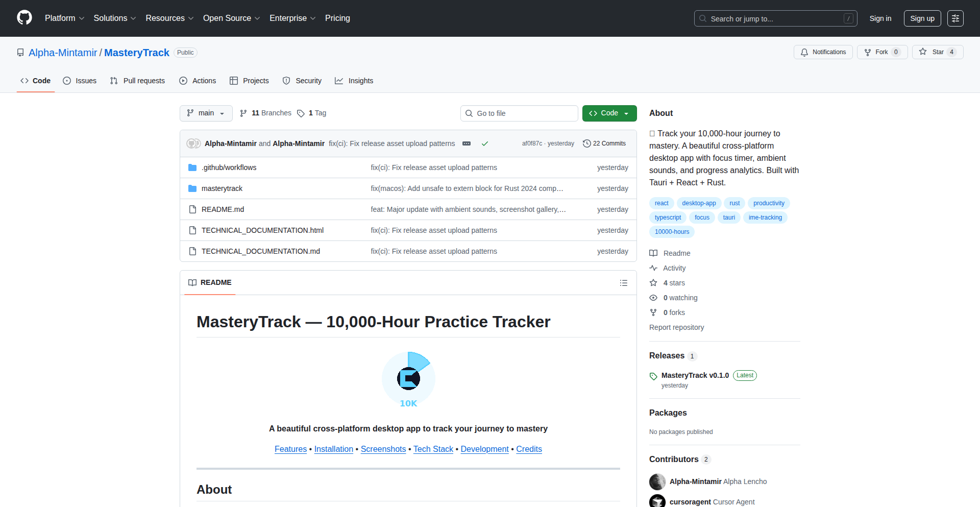Image resolution: width=980 pixels, height=507 pixels.
Task: Click the Sign up button
Action: (x=922, y=18)
